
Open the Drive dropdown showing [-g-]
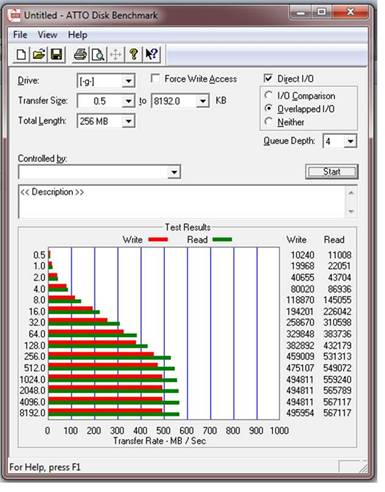pos(128,81)
